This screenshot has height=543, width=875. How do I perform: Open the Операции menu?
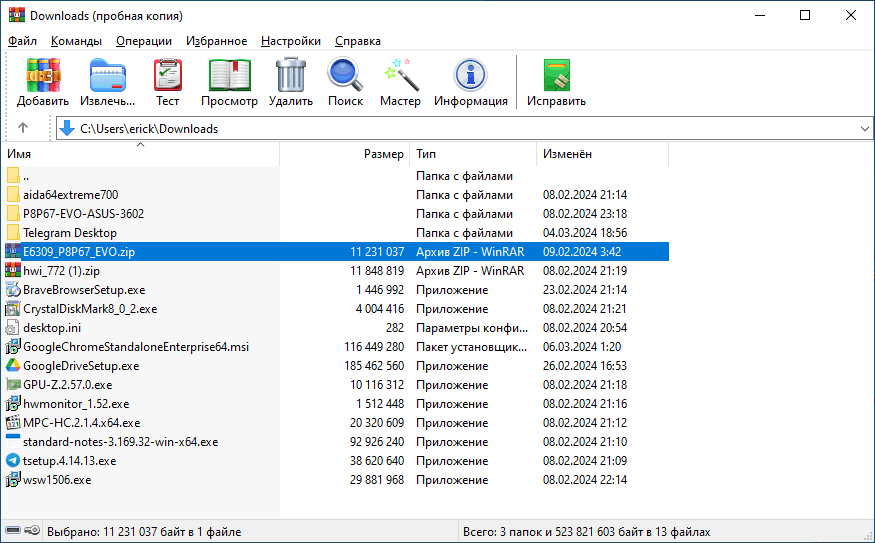click(144, 41)
